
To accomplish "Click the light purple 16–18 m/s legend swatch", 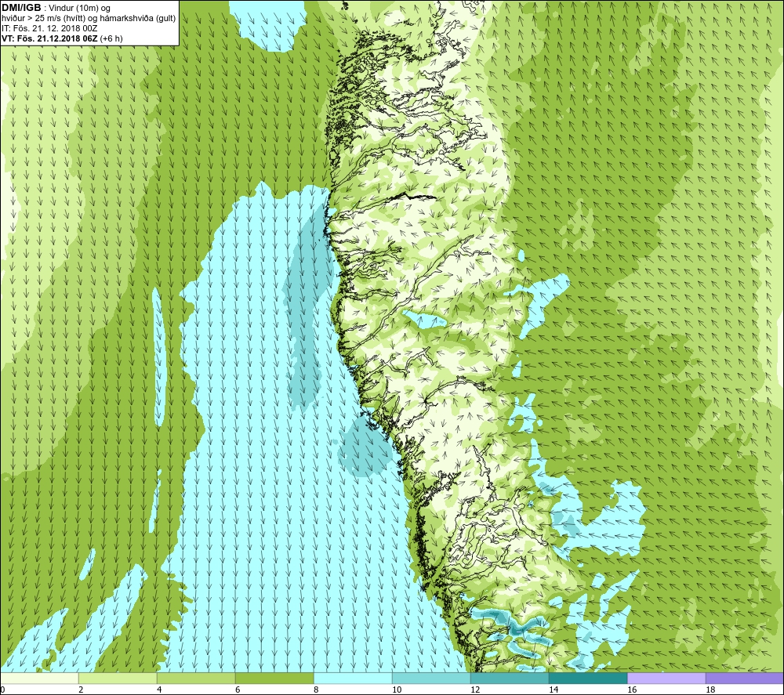I will tap(666, 679).
